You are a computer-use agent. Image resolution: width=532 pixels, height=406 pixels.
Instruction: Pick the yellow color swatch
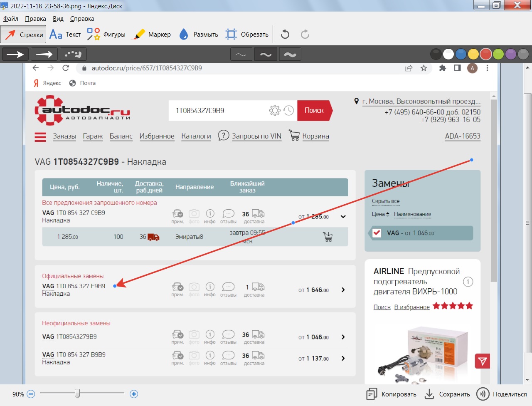[x=473, y=54]
